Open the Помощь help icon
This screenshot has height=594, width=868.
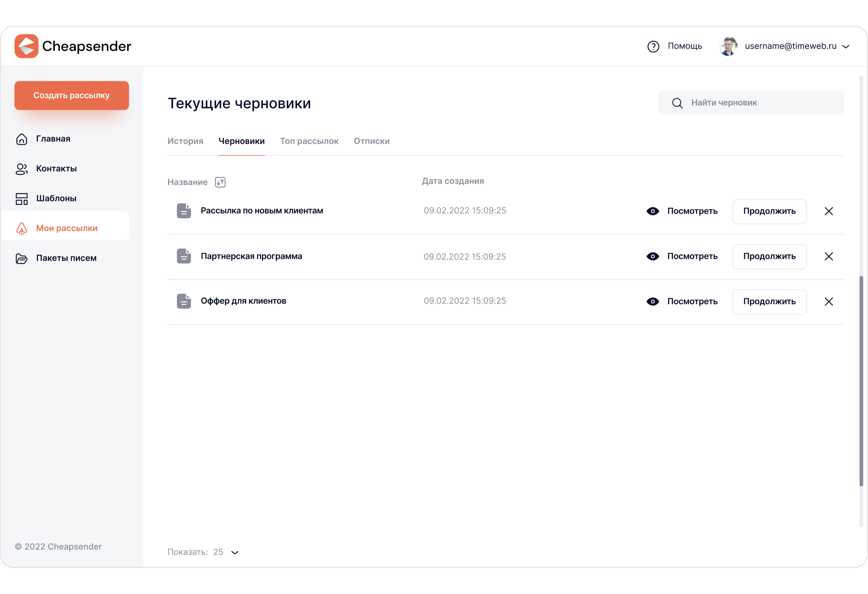pos(653,47)
